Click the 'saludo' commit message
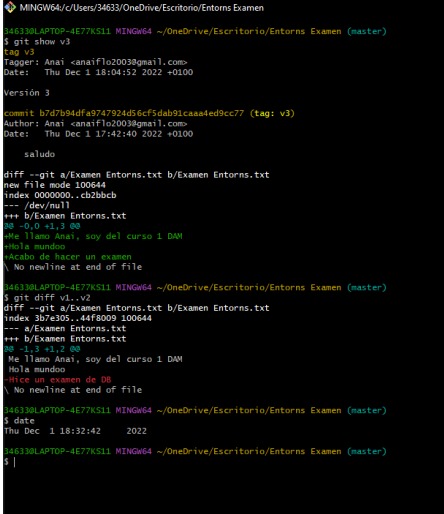Image resolution: width=444 pixels, height=514 pixels. [39, 154]
